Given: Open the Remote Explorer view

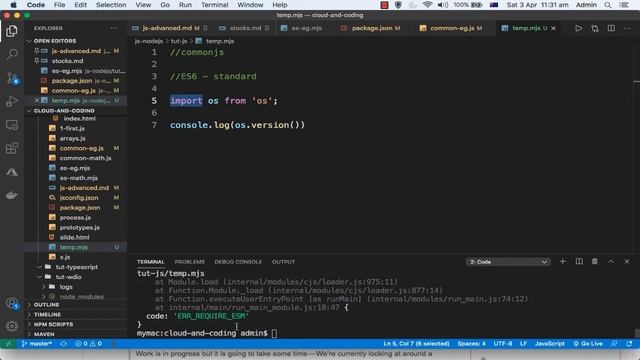Looking at the screenshot, I should coord(12,125).
